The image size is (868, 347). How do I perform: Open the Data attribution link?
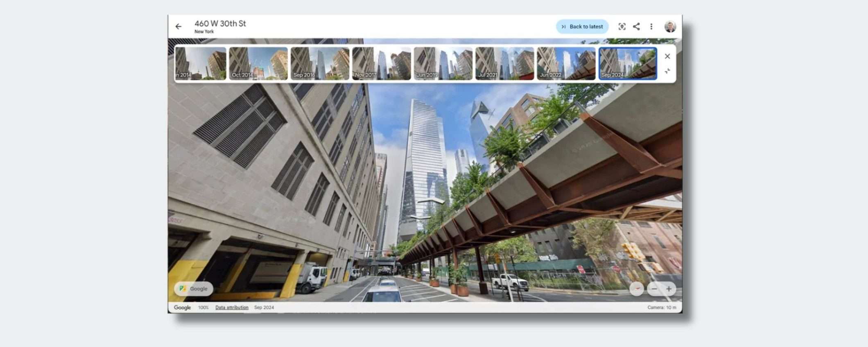coord(232,308)
